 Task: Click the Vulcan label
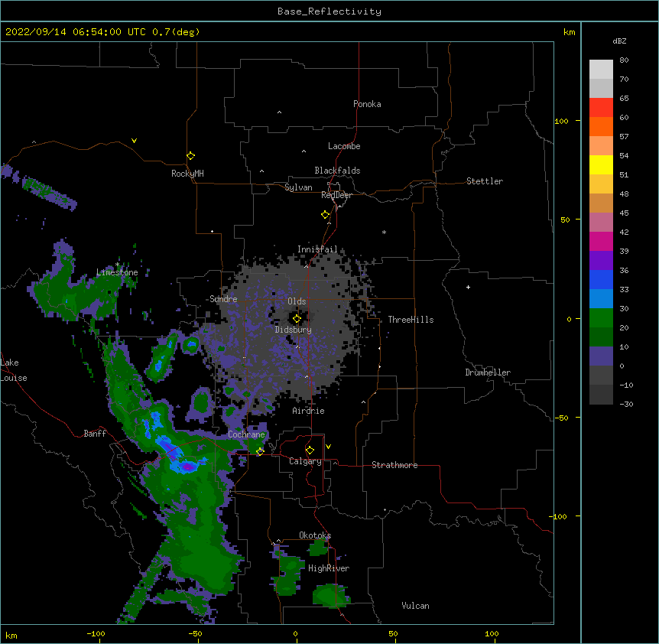pos(415,606)
